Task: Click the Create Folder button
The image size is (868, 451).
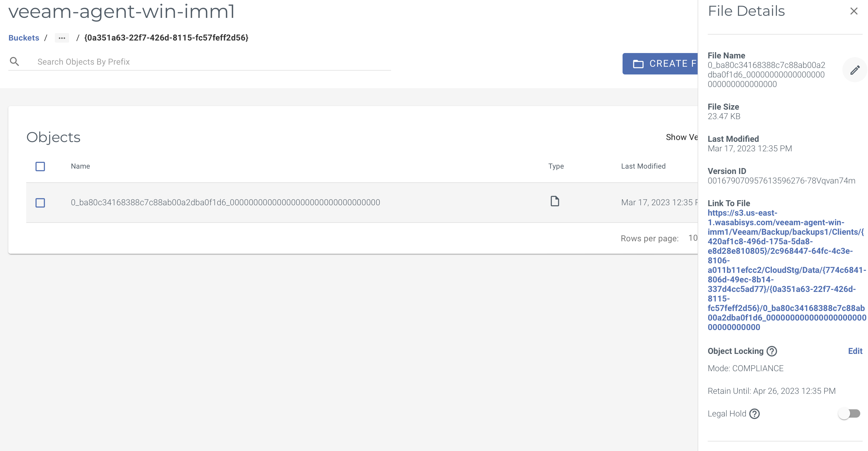Action: point(660,64)
